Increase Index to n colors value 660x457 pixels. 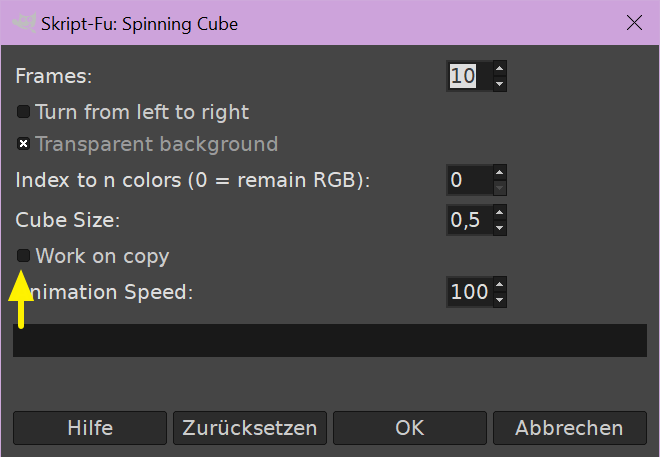(500, 173)
